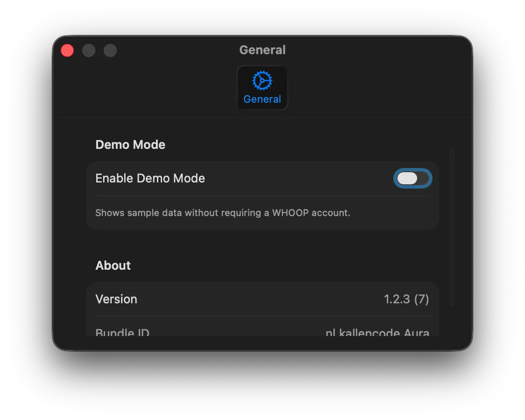
Task: Click the vertical scrollbar on the right
Action: pos(452,226)
